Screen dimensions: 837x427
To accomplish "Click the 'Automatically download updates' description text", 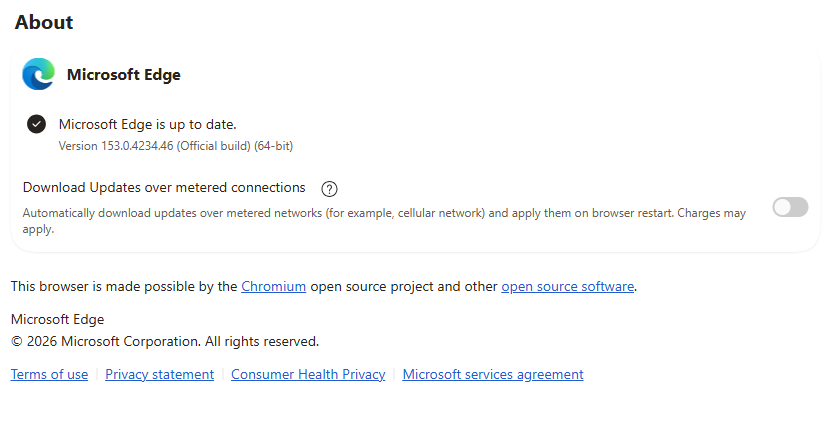I will 384,221.
